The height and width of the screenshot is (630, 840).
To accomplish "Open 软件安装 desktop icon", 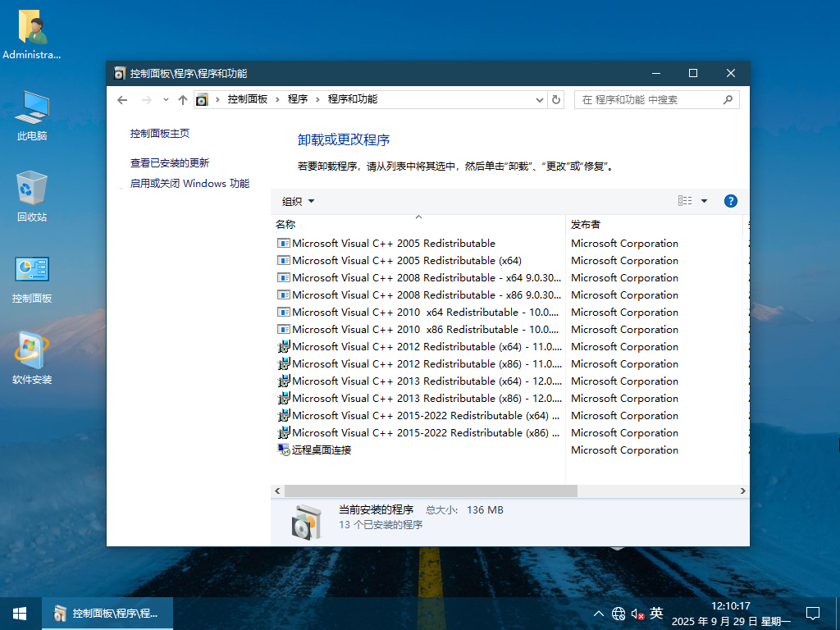I will click(32, 358).
